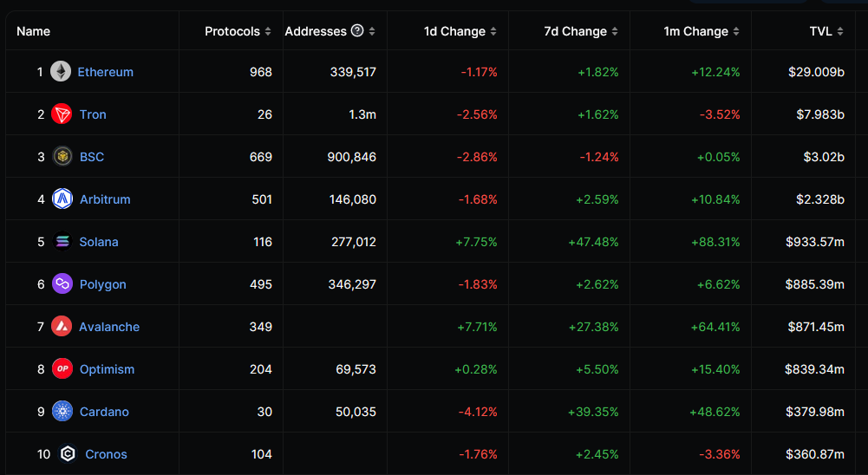Sort the table by 1d Change
Screen dimensions: 868x475
coord(493,31)
